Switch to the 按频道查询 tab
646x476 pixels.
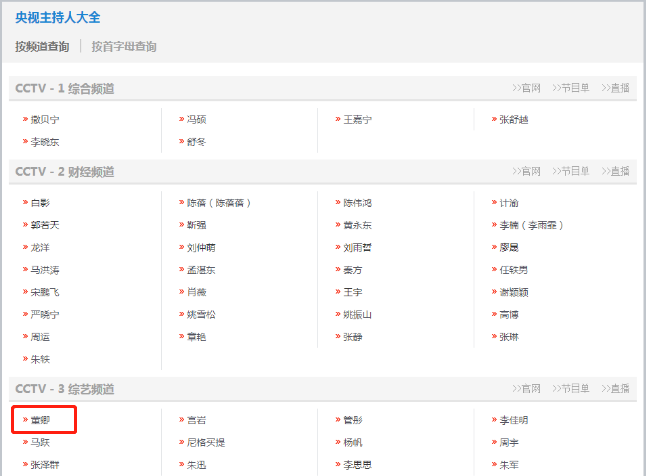(x=42, y=47)
